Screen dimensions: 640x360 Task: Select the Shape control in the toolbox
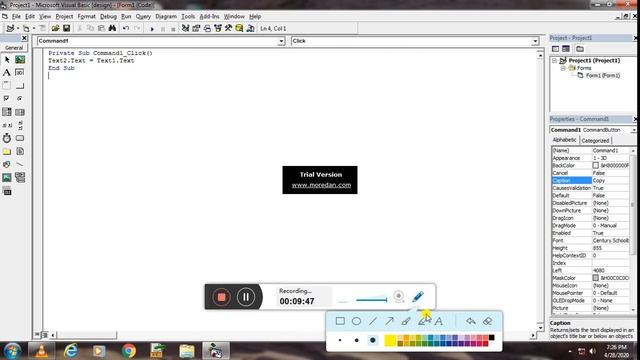(x=7, y=164)
